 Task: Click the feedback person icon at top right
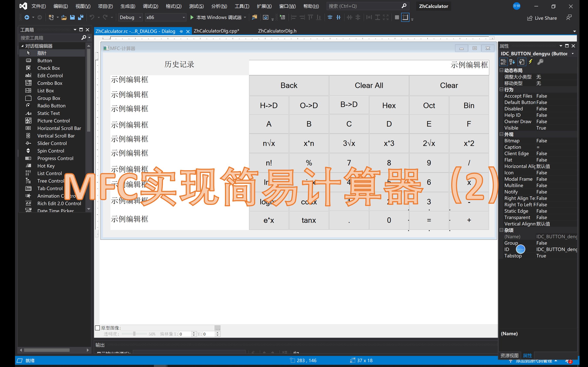pos(569,17)
